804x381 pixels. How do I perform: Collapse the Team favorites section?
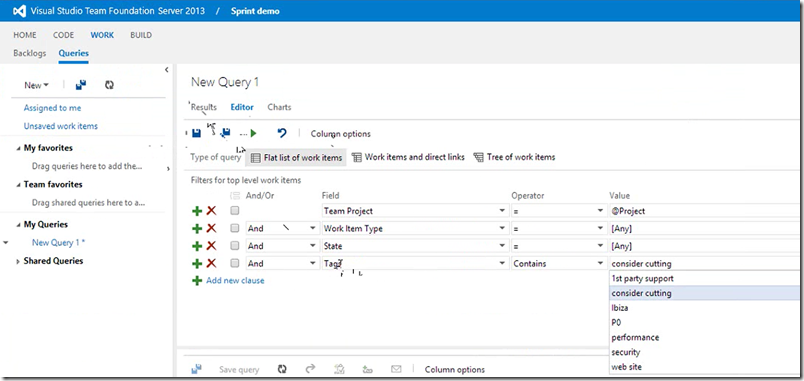[x=18, y=185]
